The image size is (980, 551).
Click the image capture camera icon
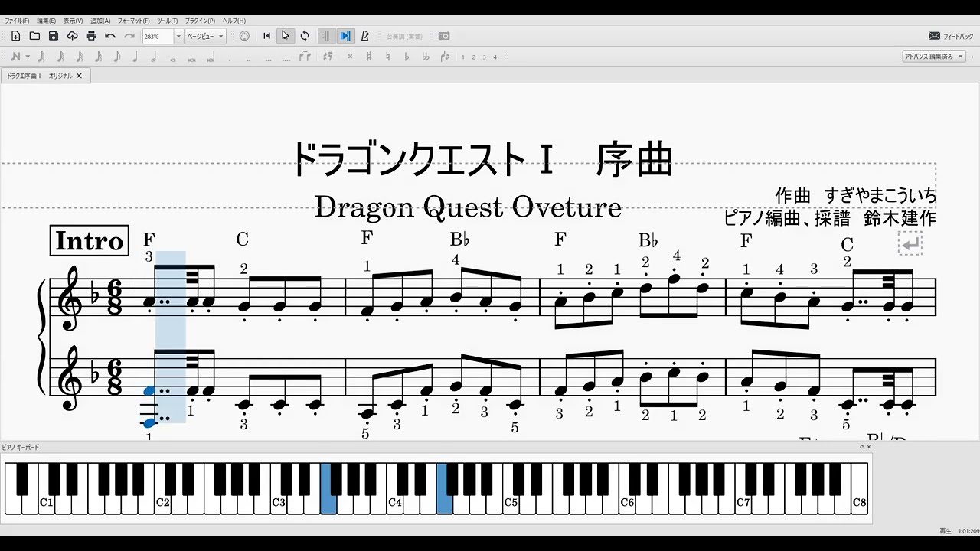444,36
